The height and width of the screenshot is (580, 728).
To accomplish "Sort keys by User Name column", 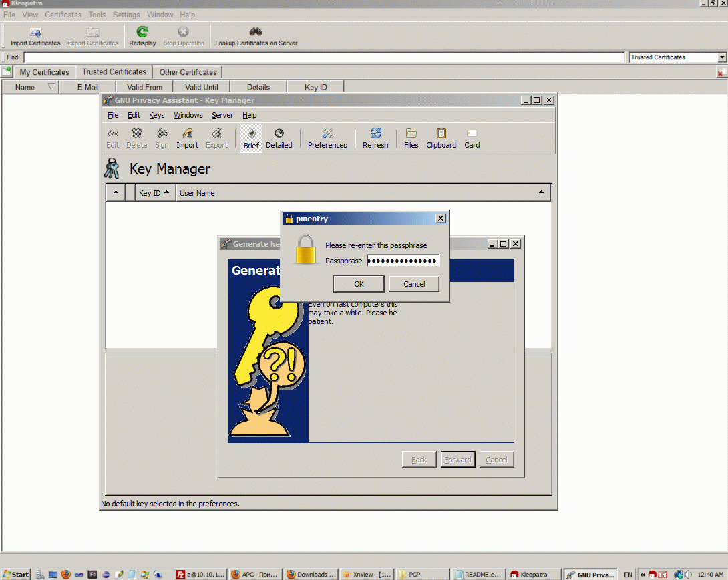I will tap(363, 192).
